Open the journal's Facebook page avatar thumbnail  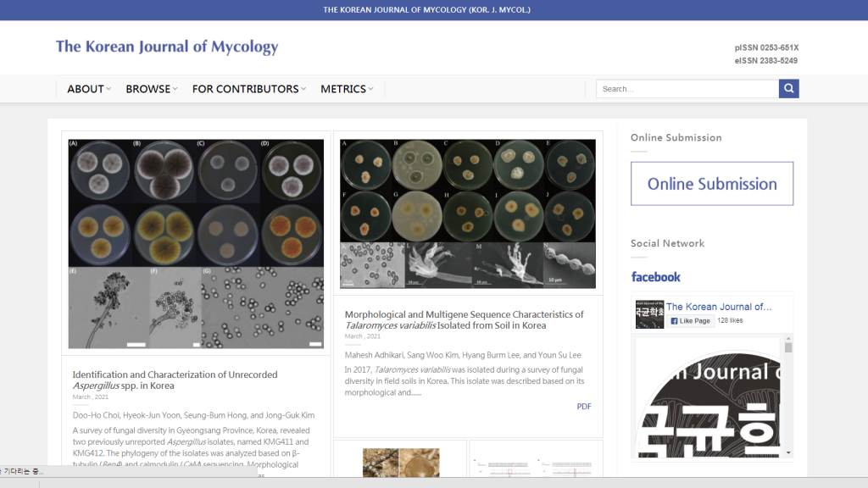coord(649,314)
